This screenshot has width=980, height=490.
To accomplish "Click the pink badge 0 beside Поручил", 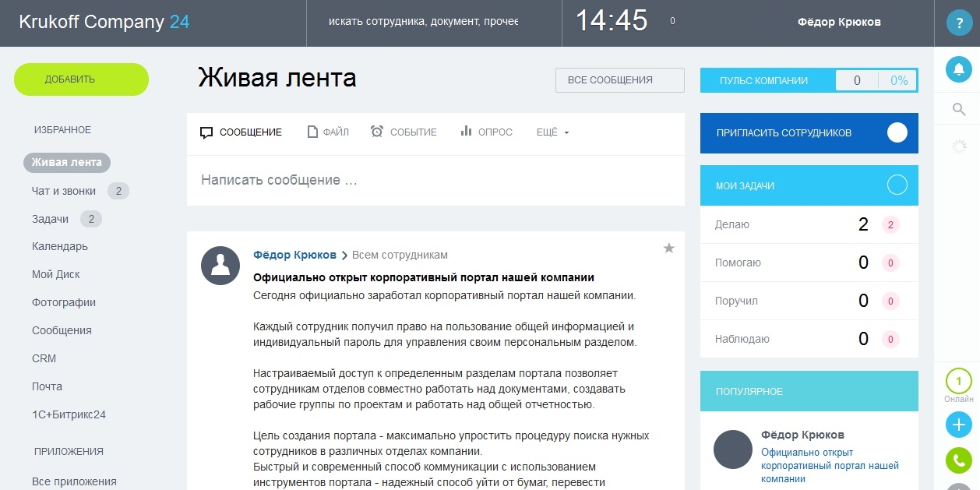I will 890,301.
